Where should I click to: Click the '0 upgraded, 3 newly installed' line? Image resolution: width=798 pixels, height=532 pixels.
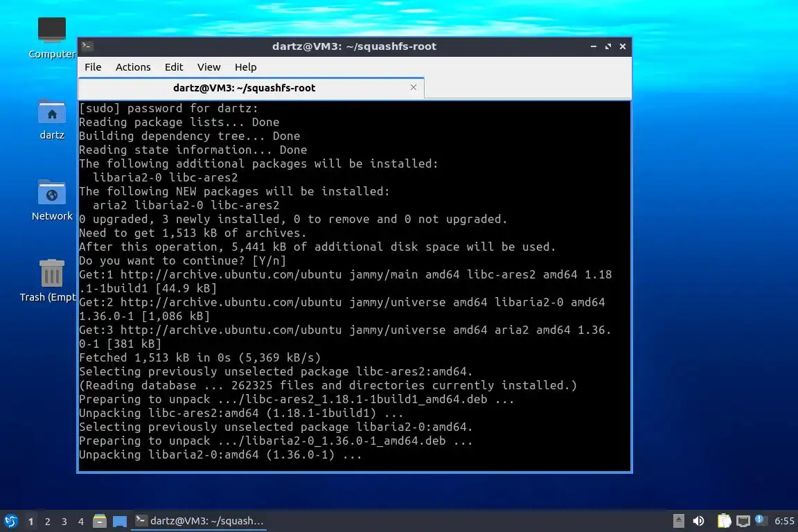[x=293, y=220]
